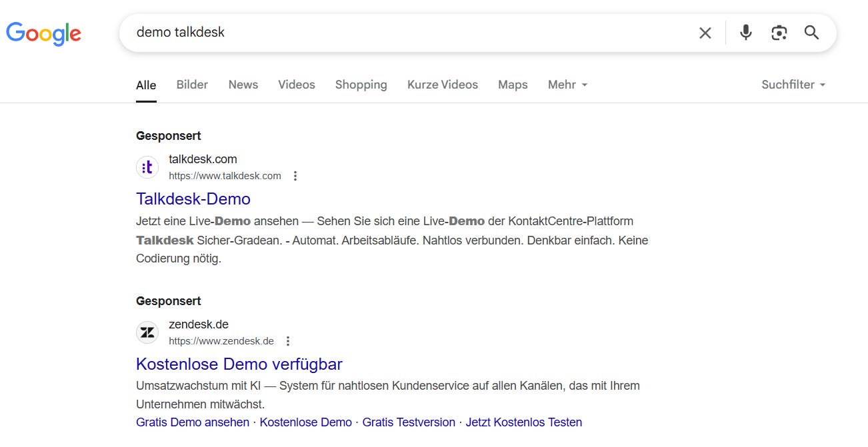This screenshot has width=868, height=447.
Task: Open three-dot menu beside talkdesk.com URL
Action: (295, 176)
